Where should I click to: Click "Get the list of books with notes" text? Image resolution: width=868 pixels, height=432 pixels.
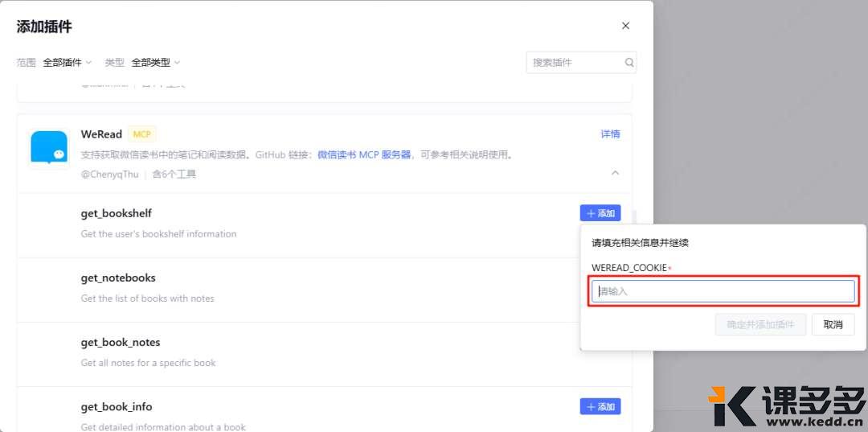pyautogui.click(x=147, y=298)
